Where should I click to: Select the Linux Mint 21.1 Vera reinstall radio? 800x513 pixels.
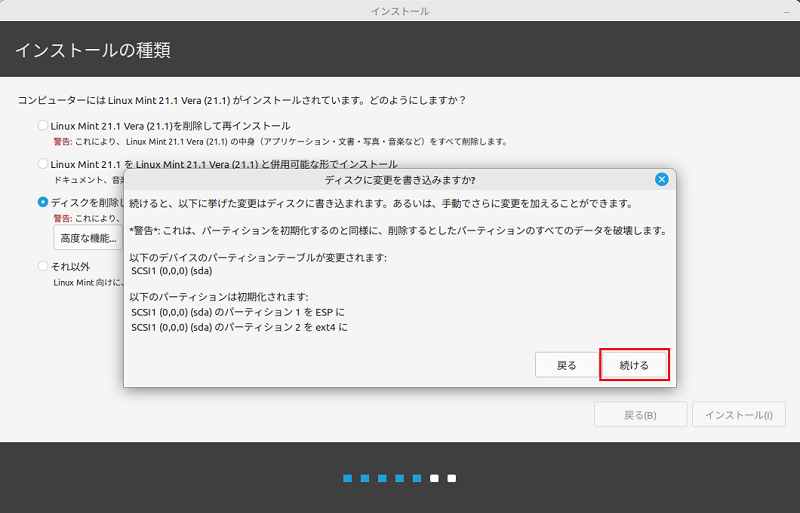43,125
